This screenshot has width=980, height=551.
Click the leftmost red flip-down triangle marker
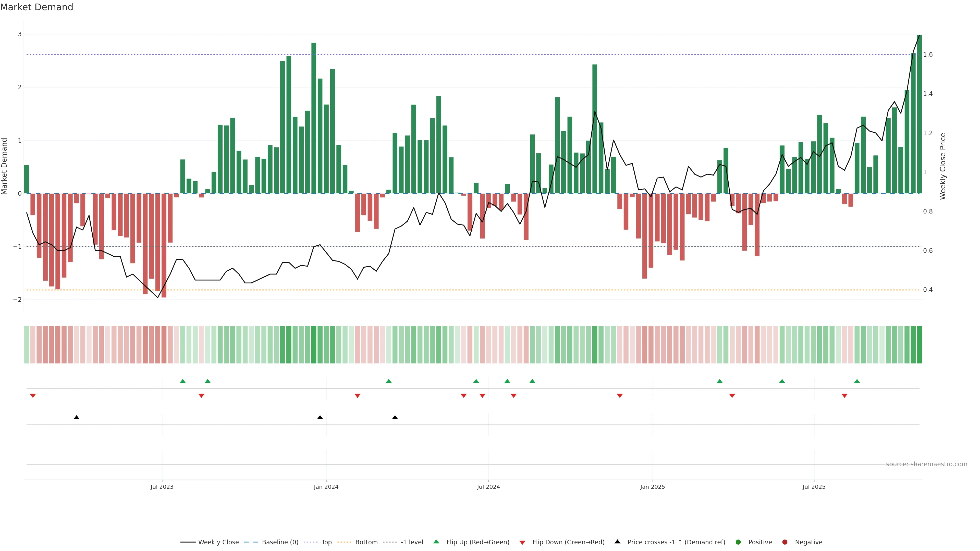[33, 396]
